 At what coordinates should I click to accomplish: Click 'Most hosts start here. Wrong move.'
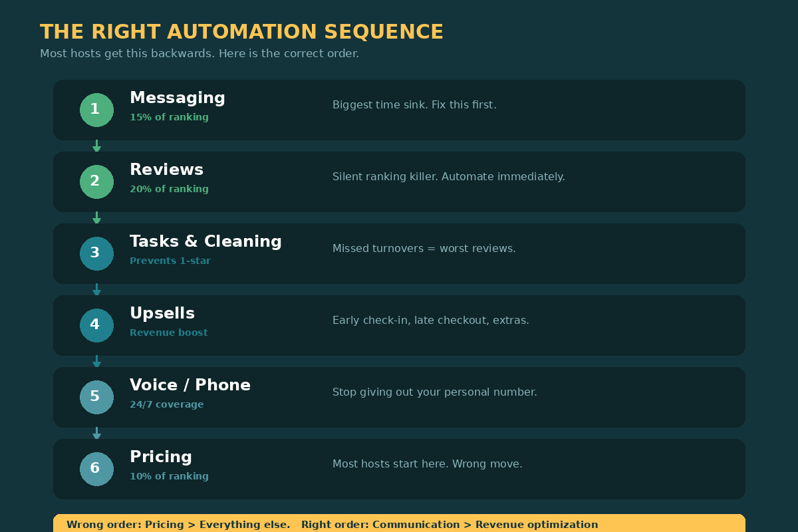[x=428, y=464]
